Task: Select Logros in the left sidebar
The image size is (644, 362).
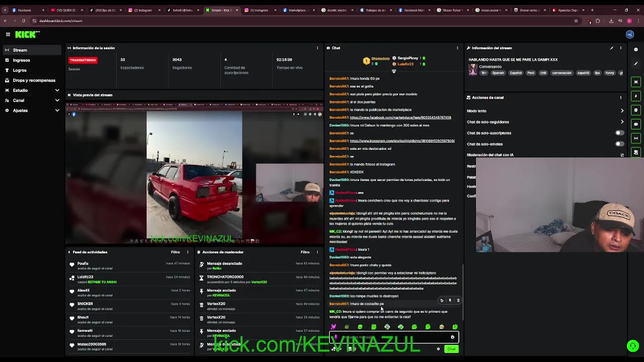Action: tap(33, 70)
